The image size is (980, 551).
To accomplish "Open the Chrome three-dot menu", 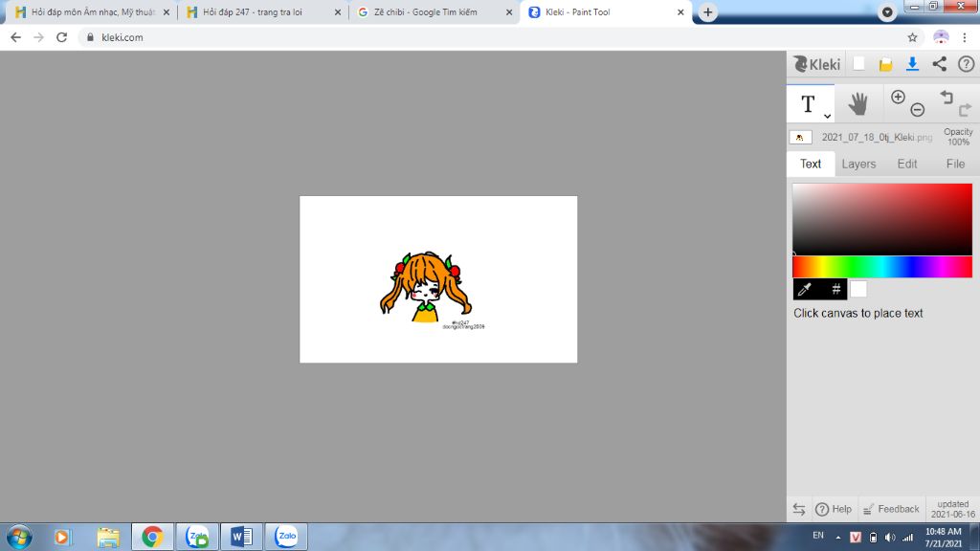I will pos(965,37).
